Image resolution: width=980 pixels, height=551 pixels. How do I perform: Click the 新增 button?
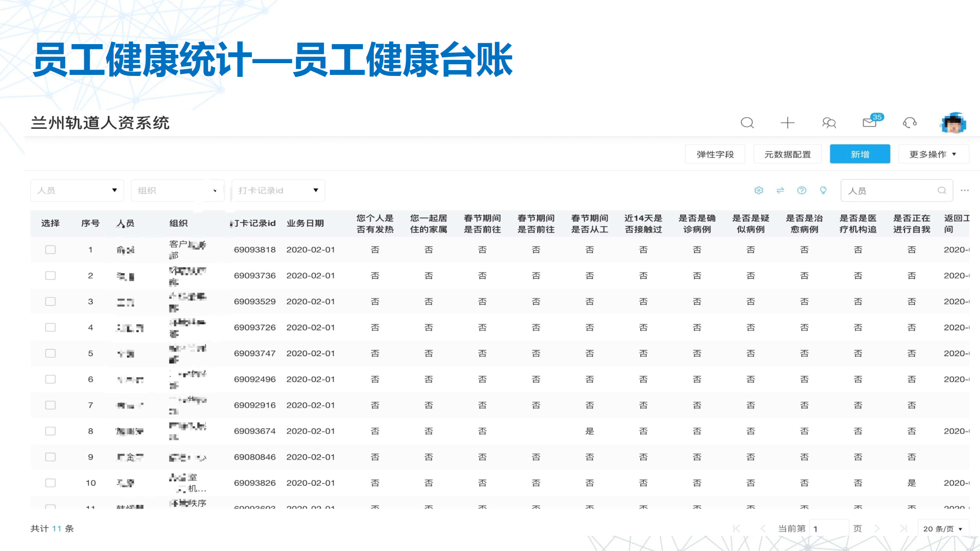859,154
